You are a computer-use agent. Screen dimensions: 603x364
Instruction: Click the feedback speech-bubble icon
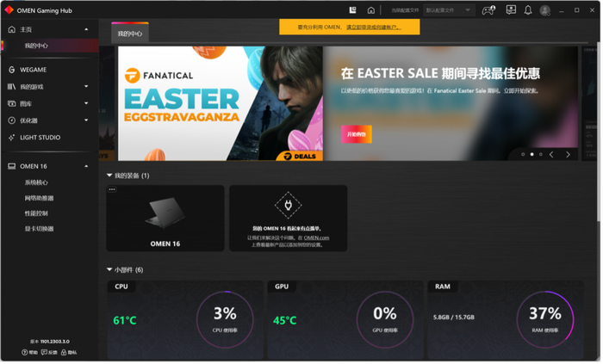pos(44,352)
